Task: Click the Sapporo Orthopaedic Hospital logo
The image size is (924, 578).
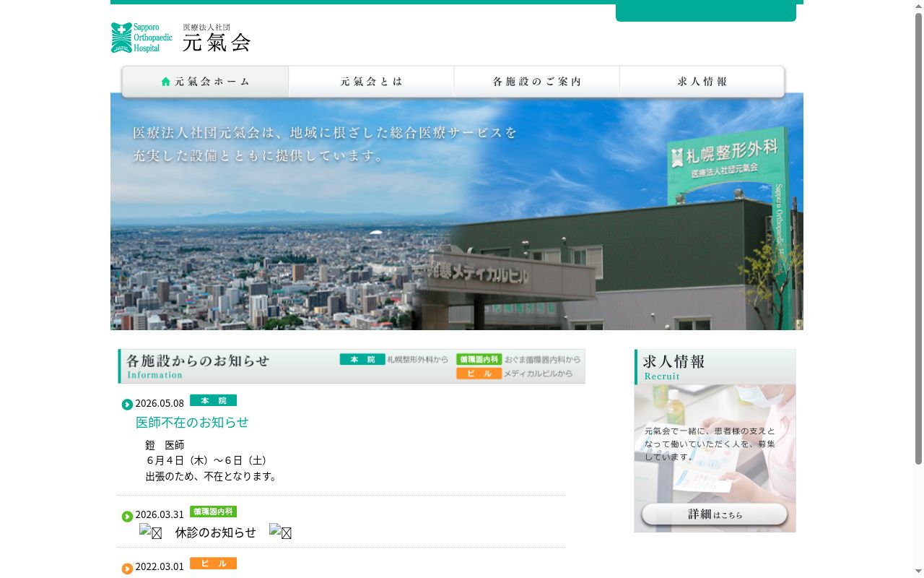Action: [141, 38]
